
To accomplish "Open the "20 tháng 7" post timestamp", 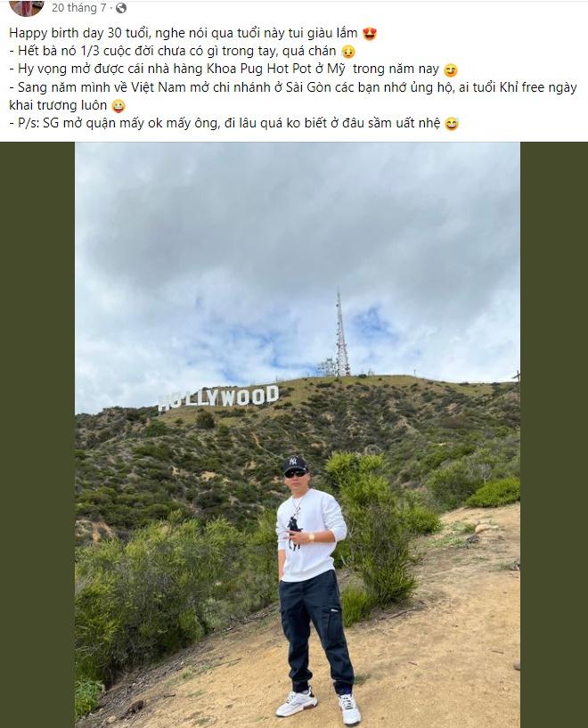I will (80, 8).
